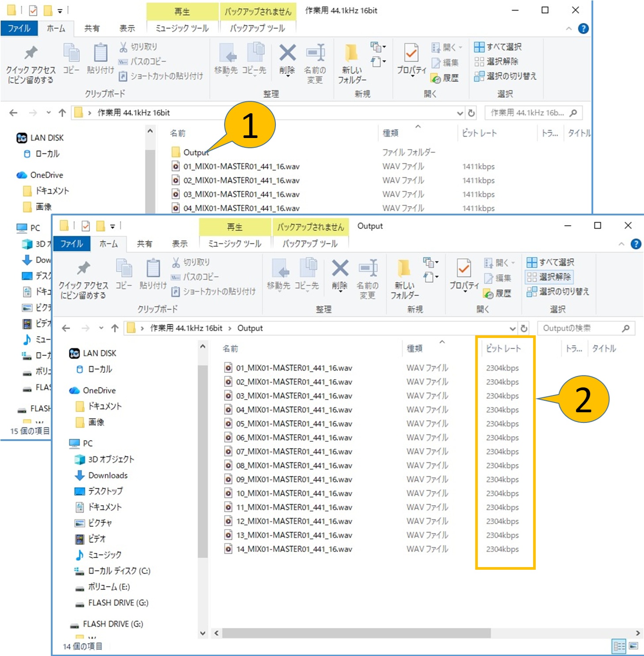Click the Delete (削除) icon in the Output window ribbon
The width and height of the screenshot is (644, 656).
[x=339, y=274]
